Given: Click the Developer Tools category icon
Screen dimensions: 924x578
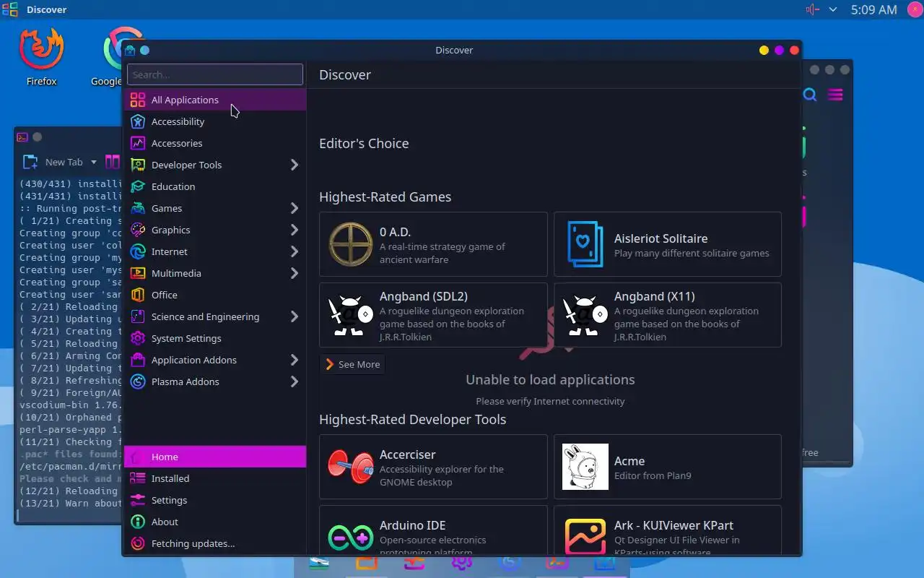Looking at the screenshot, I should [138, 165].
